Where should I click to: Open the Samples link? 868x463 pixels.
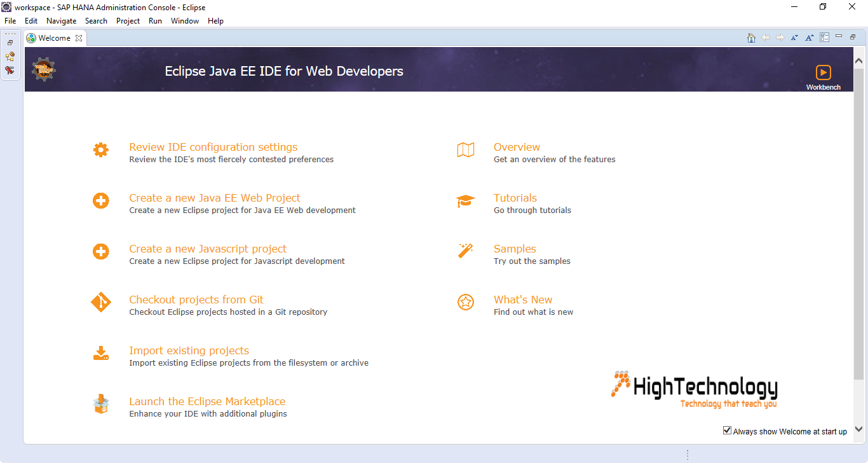click(x=515, y=249)
